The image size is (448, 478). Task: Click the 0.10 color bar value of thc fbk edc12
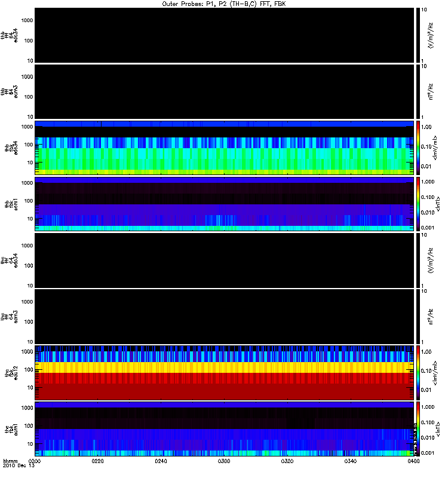(426, 370)
